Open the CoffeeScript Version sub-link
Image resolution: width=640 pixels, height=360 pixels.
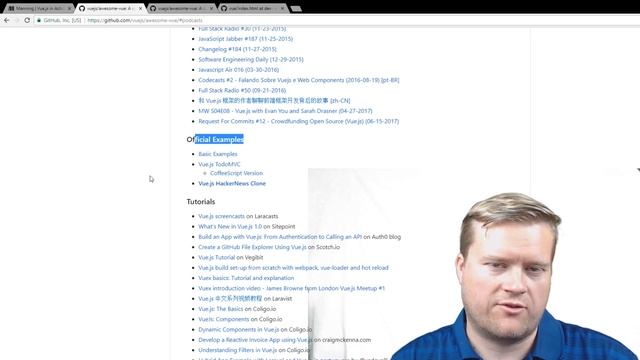[236, 173]
